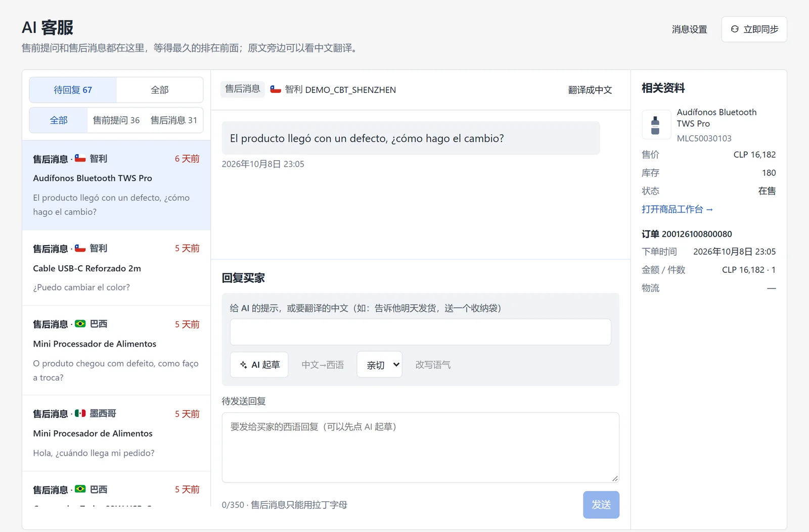Switch to the 待回复 67 tab
The width and height of the screenshot is (809, 532).
(x=73, y=90)
